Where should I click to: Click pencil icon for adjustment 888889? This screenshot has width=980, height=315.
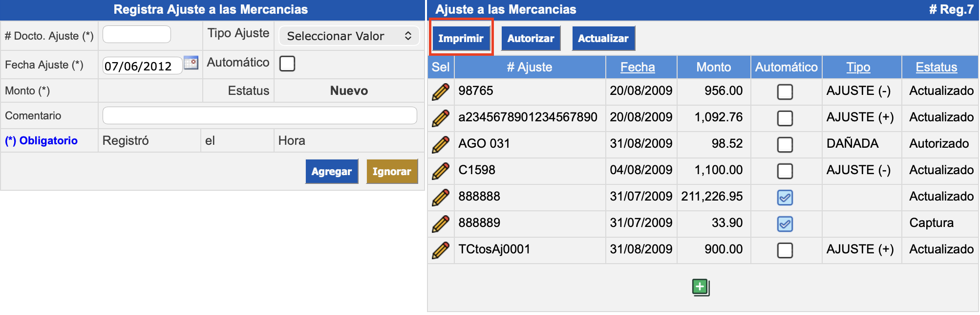pos(440,224)
